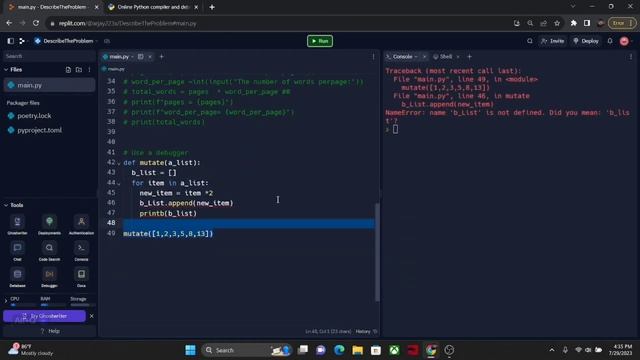Open console pane options menu
The width and height of the screenshot is (640, 360).
point(631,57)
